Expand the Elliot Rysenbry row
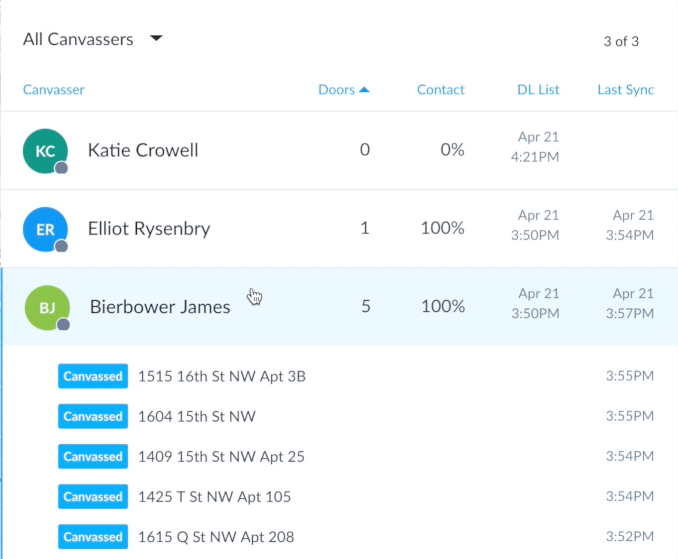 (339, 229)
